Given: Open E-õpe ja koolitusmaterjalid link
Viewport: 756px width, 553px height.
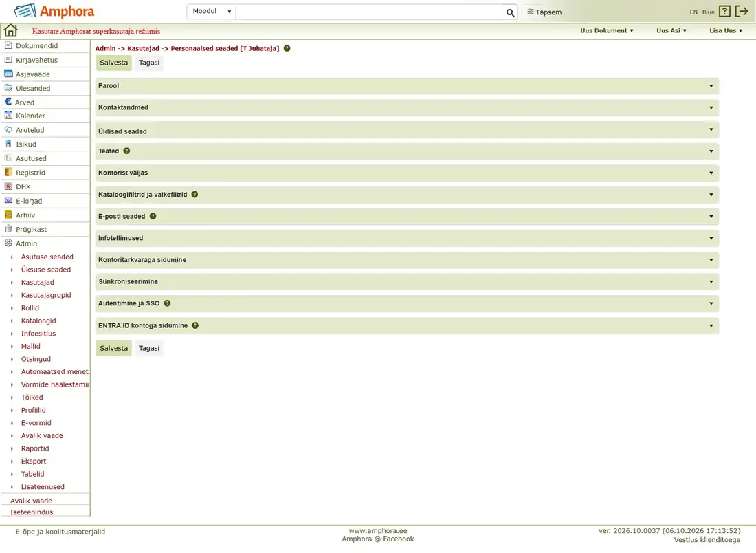Looking at the screenshot, I should tap(60, 532).
